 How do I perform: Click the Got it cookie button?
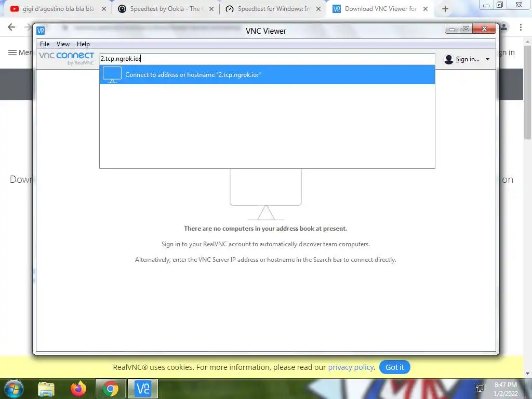coord(395,367)
